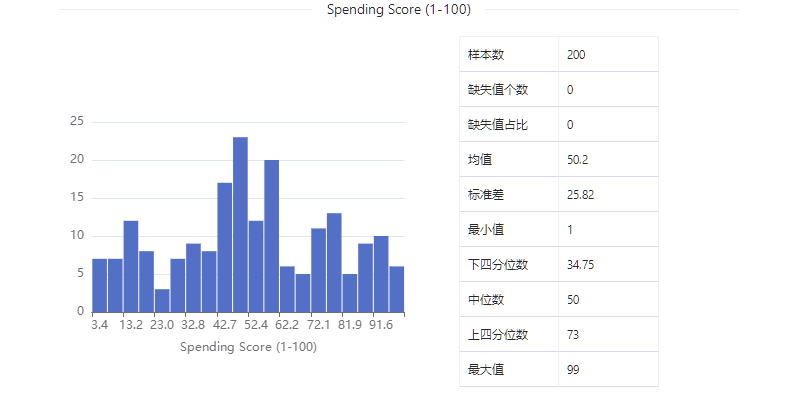Click the 'Spending Score (1-100)' title at top

(399, 10)
